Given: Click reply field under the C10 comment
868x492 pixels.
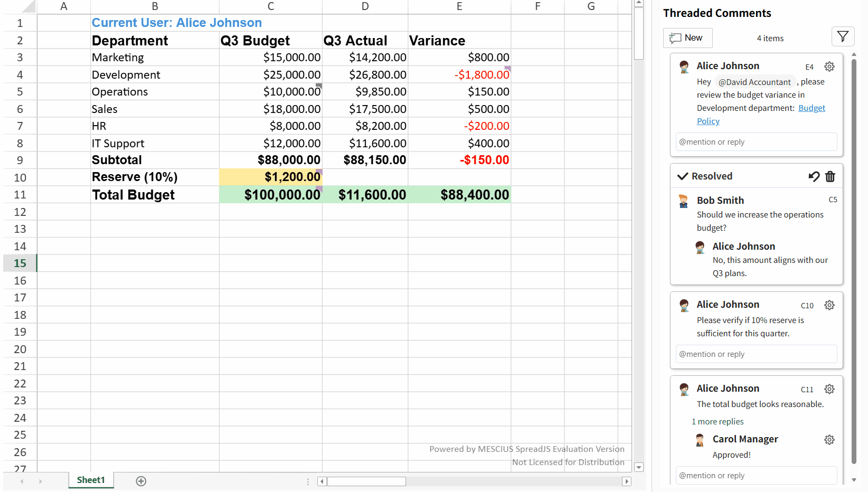Looking at the screenshot, I should pos(756,354).
